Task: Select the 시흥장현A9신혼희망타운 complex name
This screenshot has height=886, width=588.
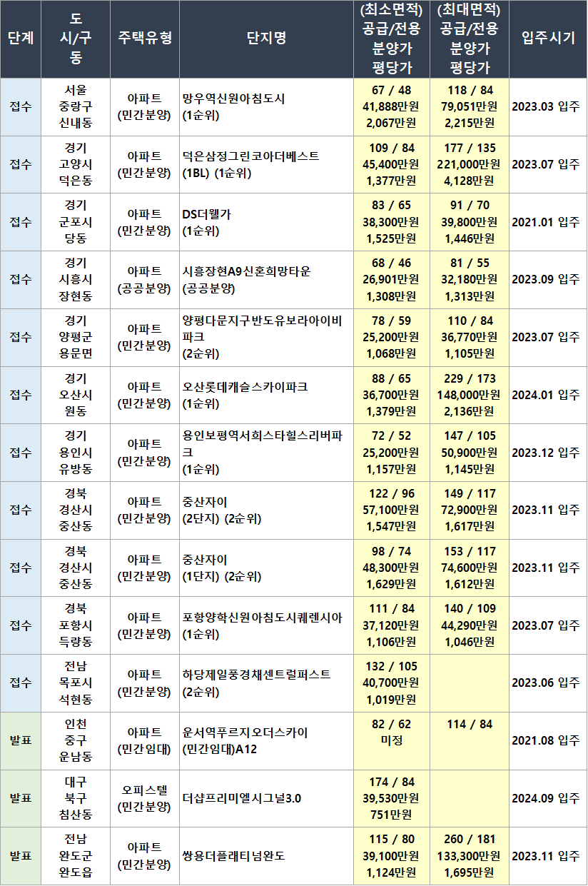Action: pyautogui.click(x=247, y=272)
